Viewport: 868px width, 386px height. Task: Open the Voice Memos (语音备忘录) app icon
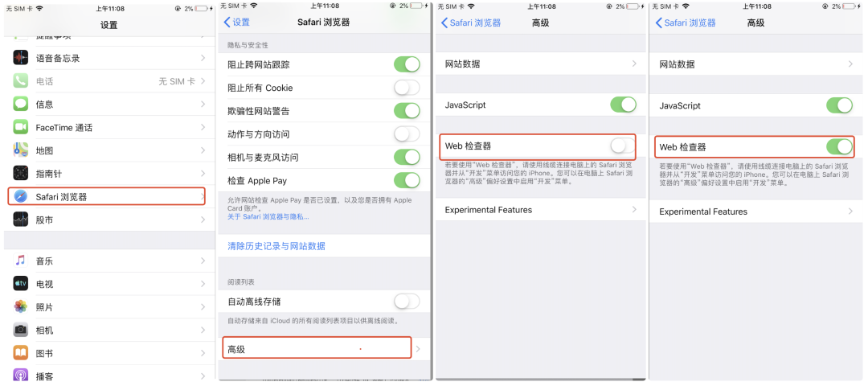point(21,58)
